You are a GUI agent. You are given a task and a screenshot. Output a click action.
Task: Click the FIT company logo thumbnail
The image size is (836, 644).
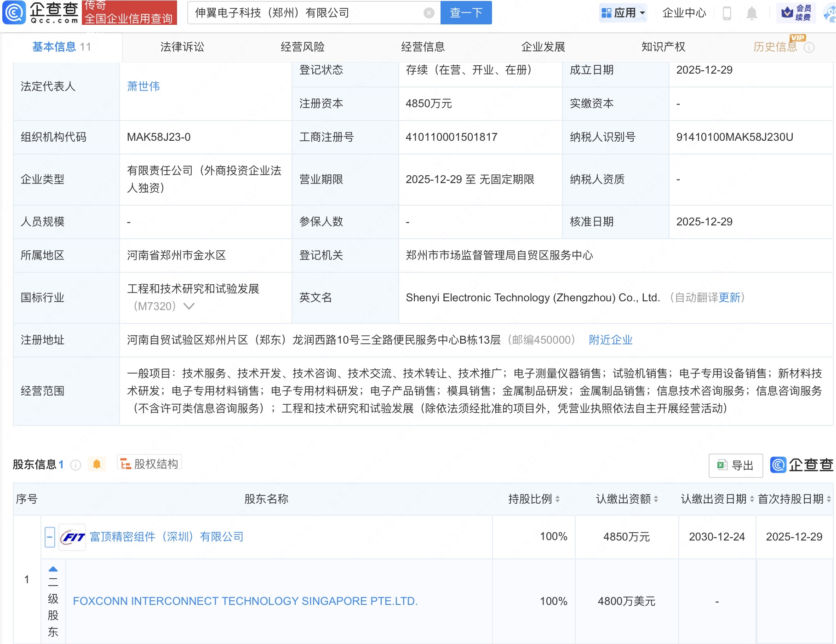pos(73,537)
